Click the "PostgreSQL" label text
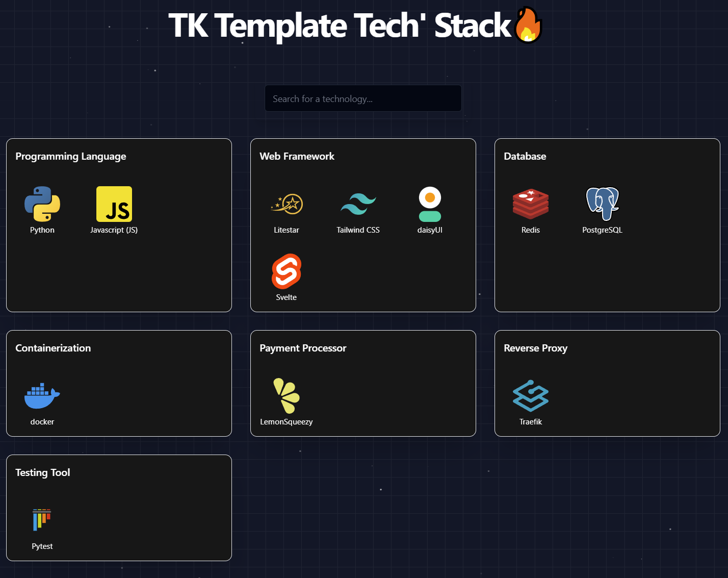Screen dimensions: 728x578 [x=603, y=230]
